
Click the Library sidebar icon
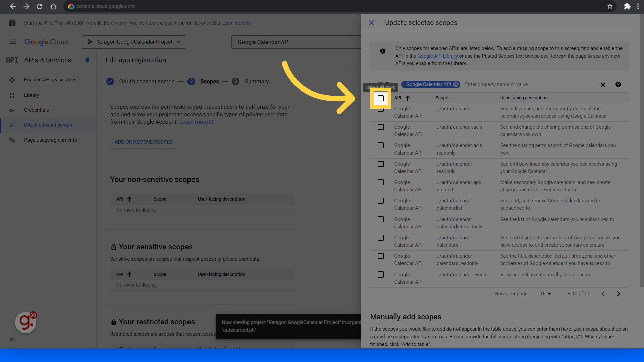12,95
